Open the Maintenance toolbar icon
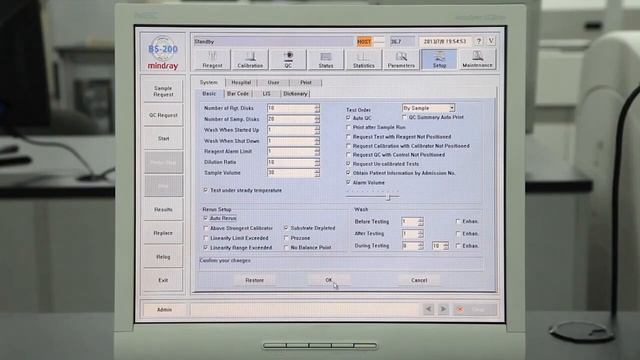This screenshot has width=640, height=360. pos(477,60)
